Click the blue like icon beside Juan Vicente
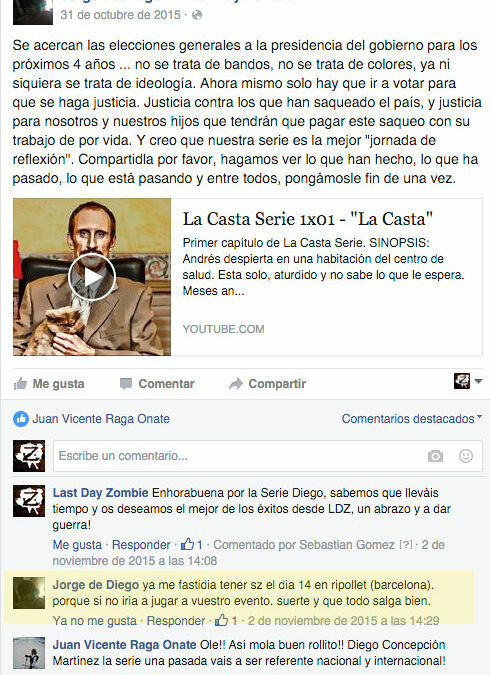The height and width of the screenshot is (675, 490). pos(21,418)
